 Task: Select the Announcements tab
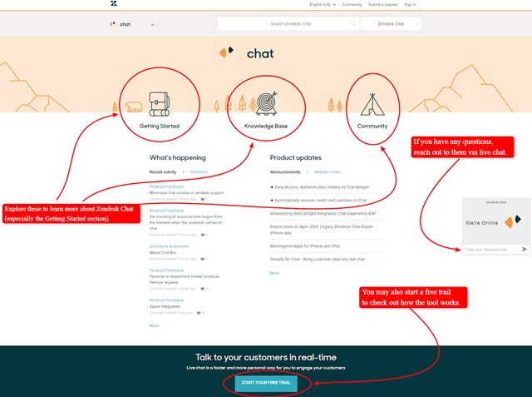285,172
